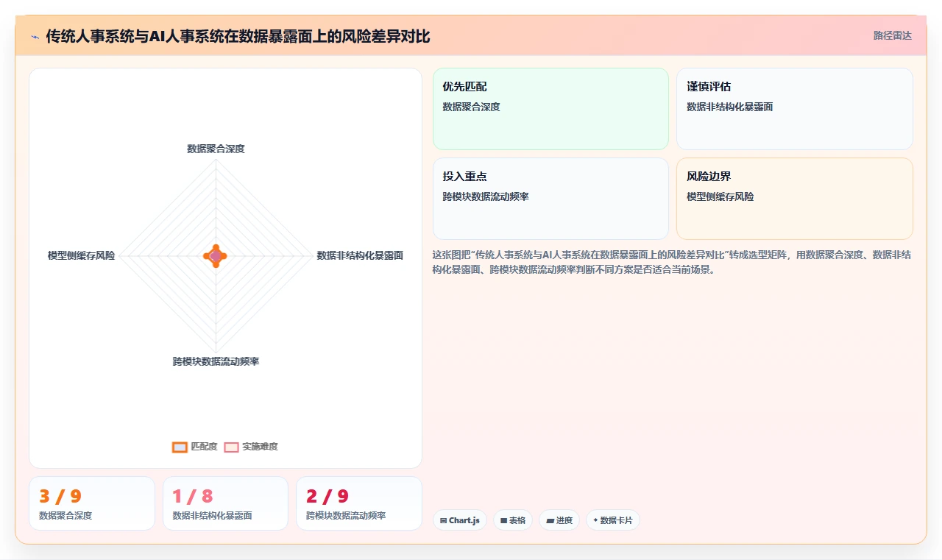The height and width of the screenshot is (560, 942).
Task: Click 数据非结构化暴露面 text in 谨慎评估 card
Action: [729, 107]
